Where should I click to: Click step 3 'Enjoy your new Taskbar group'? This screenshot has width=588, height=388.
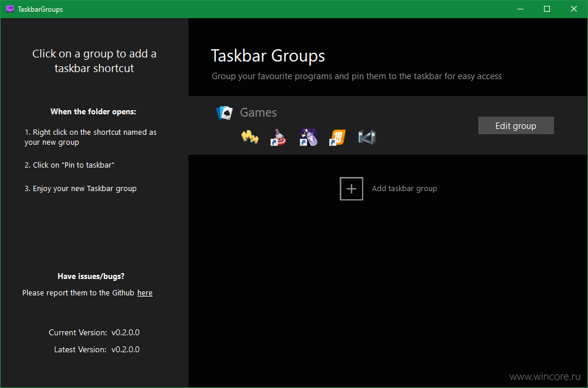(80, 188)
